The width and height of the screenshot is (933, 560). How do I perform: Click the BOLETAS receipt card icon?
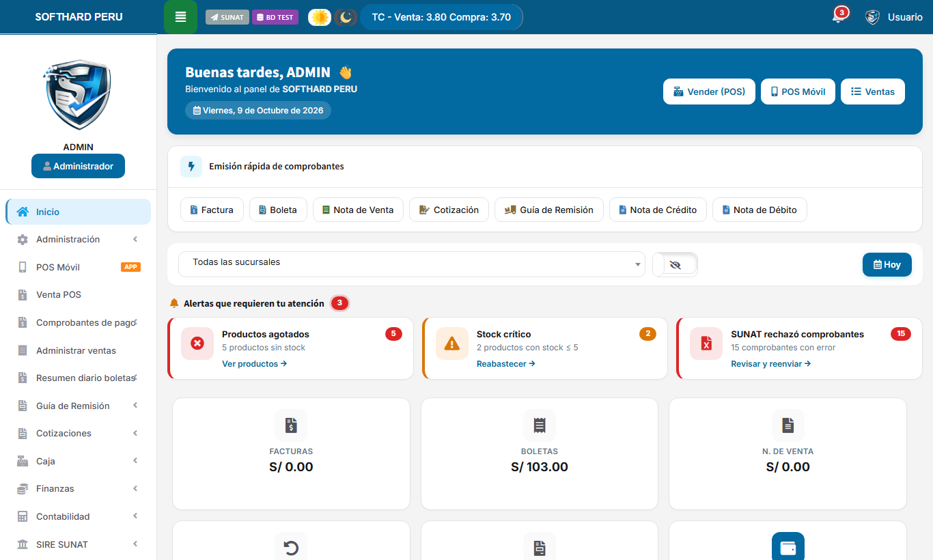click(x=540, y=425)
